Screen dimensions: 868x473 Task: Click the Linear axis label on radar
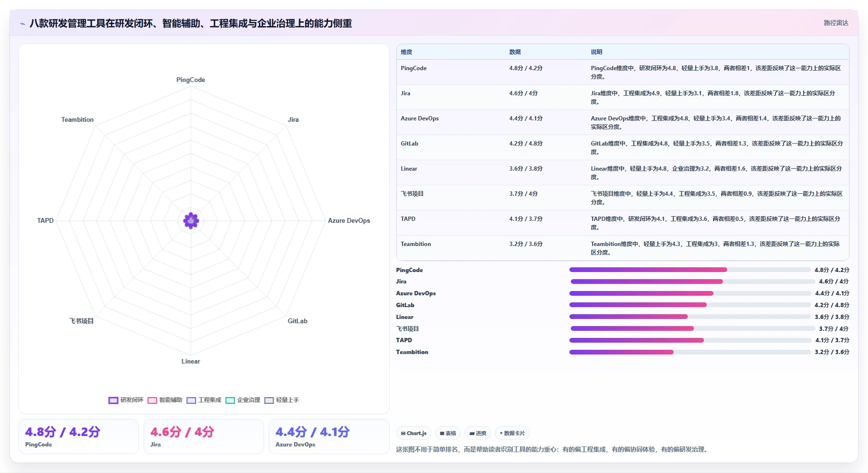pyautogui.click(x=191, y=361)
